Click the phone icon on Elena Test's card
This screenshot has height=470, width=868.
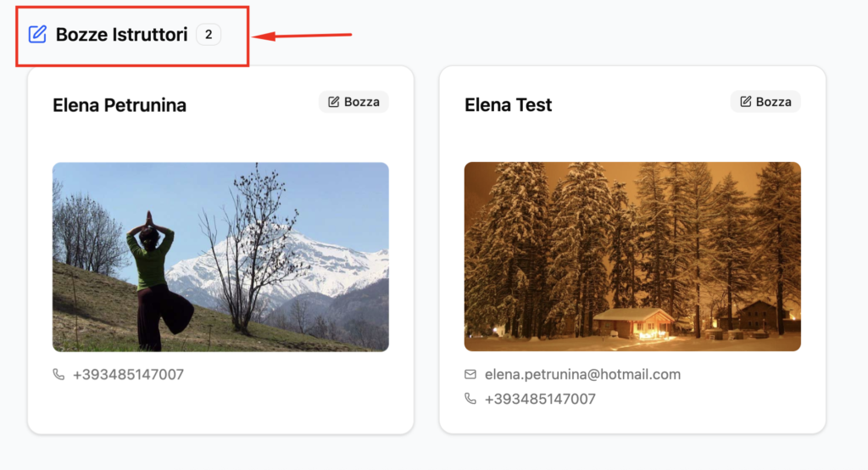click(470, 399)
